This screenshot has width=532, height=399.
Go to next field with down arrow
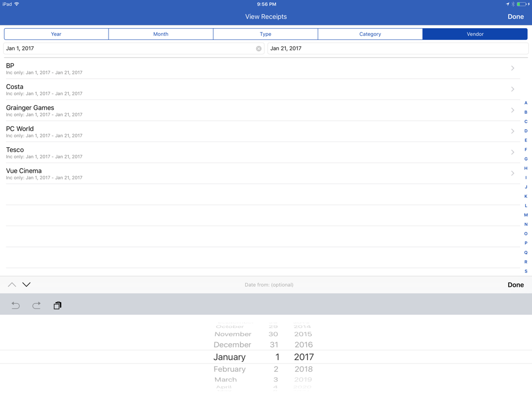[27, 284]
